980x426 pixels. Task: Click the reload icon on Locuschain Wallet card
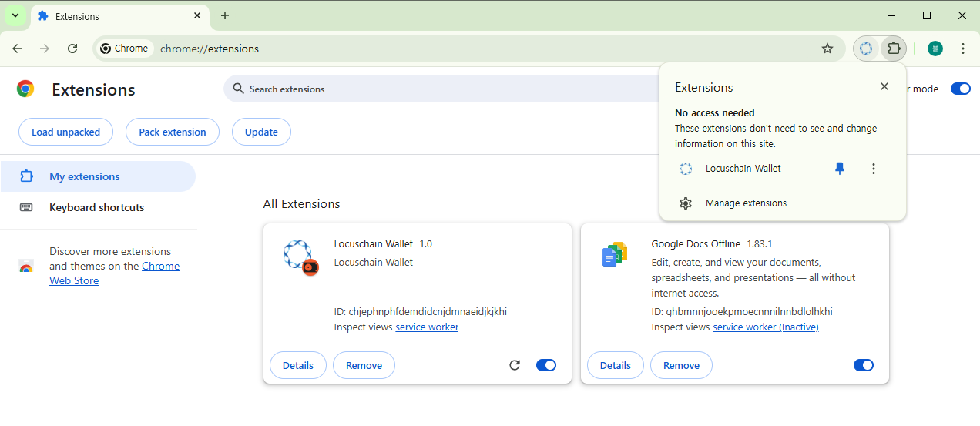tap(515, 365)
